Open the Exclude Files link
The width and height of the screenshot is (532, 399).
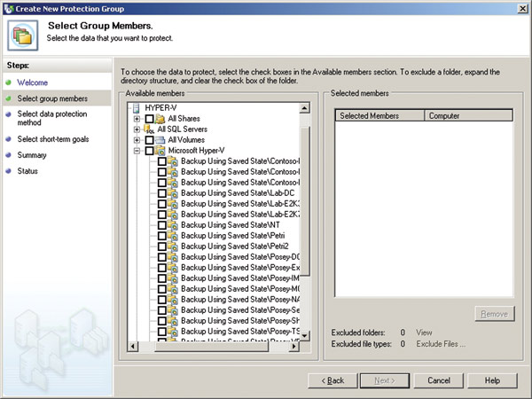click(441, 344)
